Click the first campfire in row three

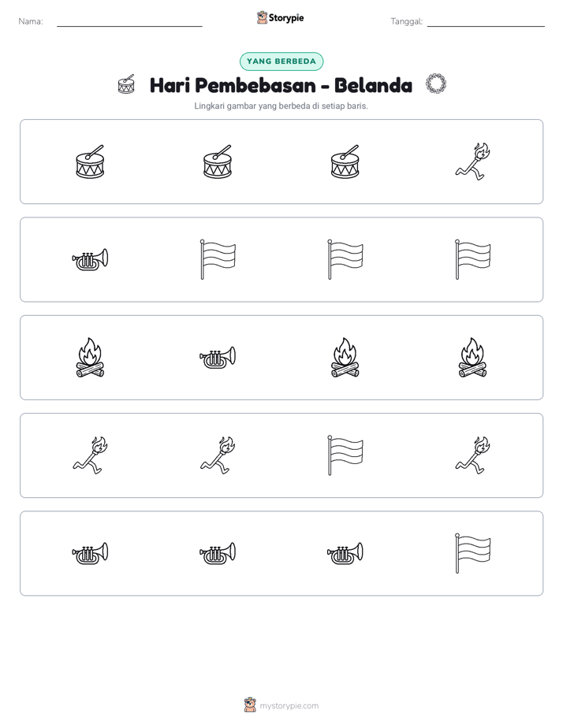pyautogui.click(x=90, y=358)
